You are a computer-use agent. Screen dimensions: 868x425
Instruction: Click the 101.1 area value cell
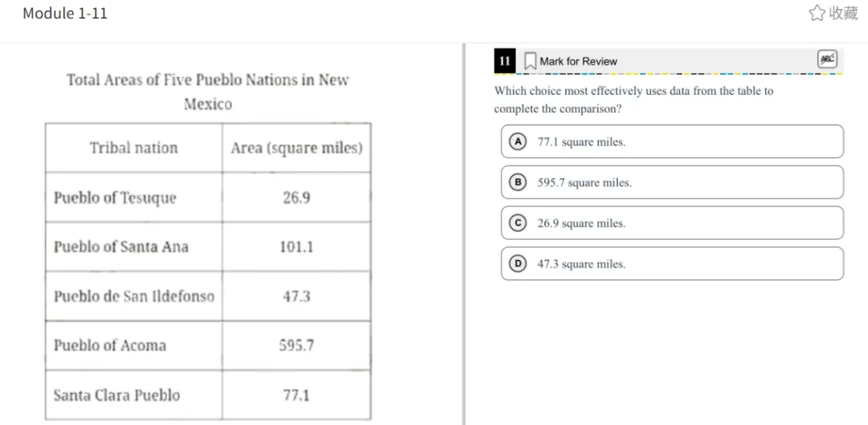click(x=297, y=247)
